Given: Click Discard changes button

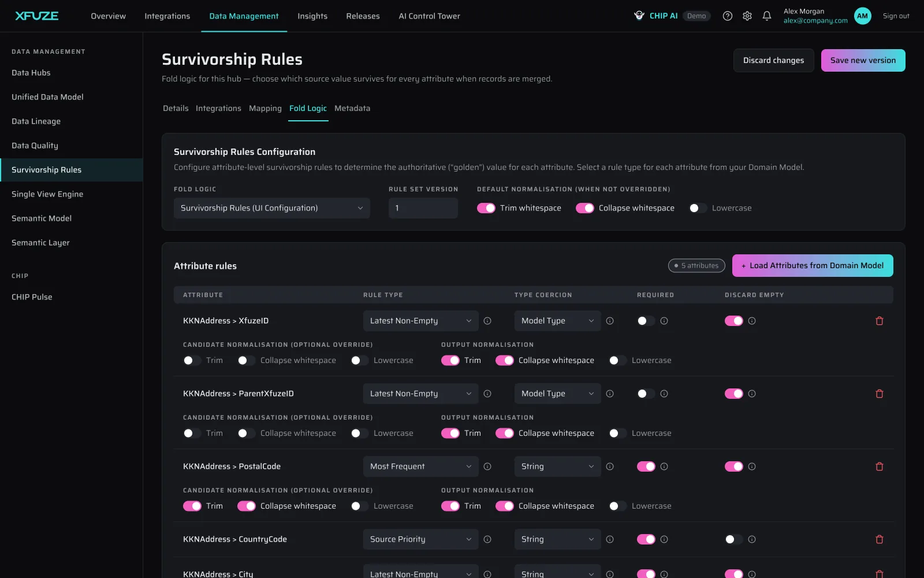Looking at the screenshot, I should (773, 60).
